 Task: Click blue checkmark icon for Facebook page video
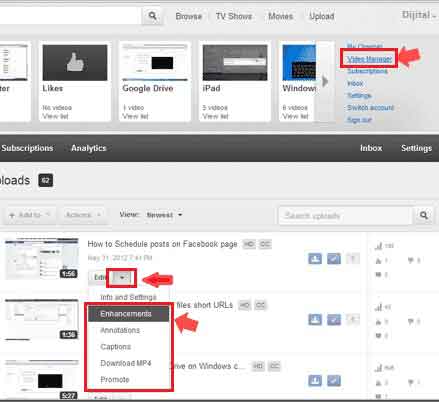click(x=334, y=258)
